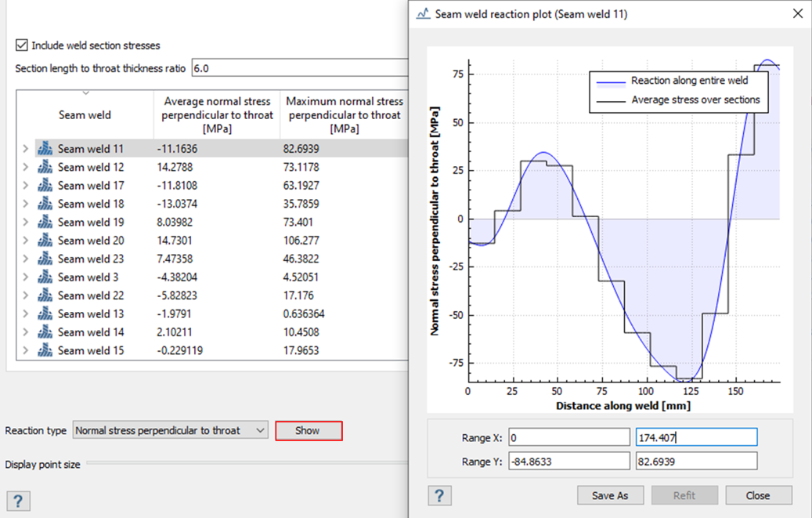Viewport: 812px width, 518px height.
Task: Click Save As in the plot dialog
Action: pyautogui.click(x=609, y=495)
